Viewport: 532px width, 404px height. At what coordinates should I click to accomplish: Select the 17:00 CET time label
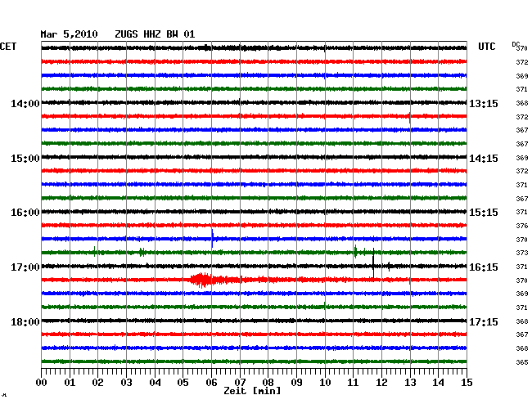tap(25, 267)
